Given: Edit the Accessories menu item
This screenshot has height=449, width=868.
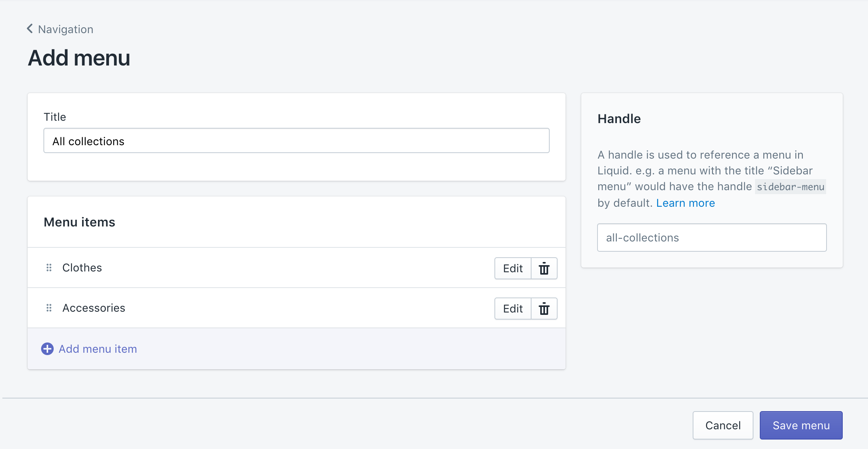Looking at the screenshot, I should click(513, 309).
